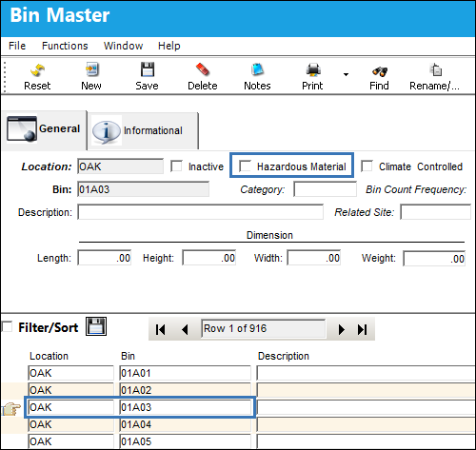Click the Save floppy disk toolbar icon
This screenshot has width=476, height=450.
[x=148, y=69]
